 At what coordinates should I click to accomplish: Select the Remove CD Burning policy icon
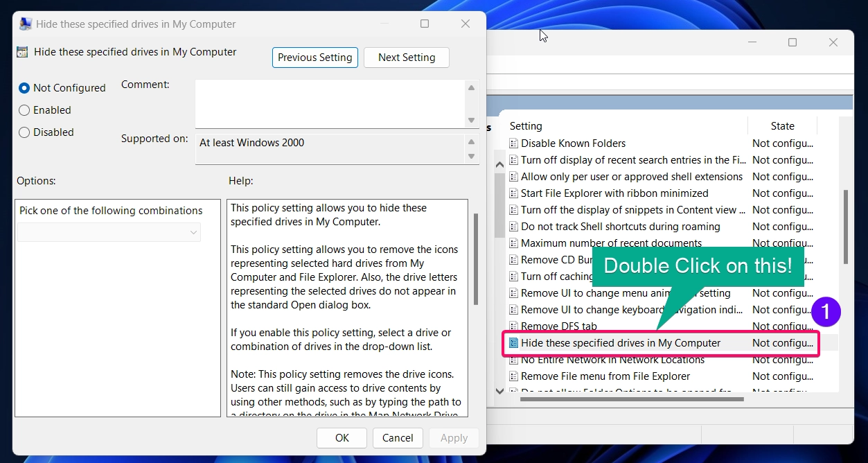514,260
